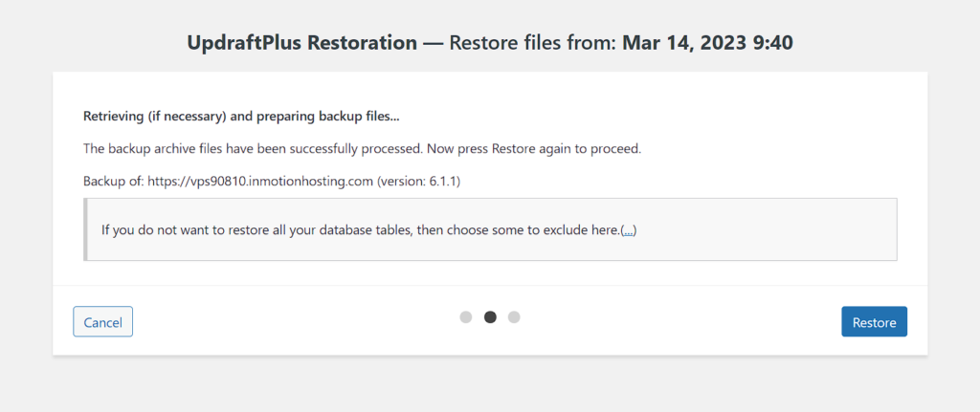Click the "Restore files from:" header label
The height and width of the screenshot is (412, 980).
coord(533,43)
